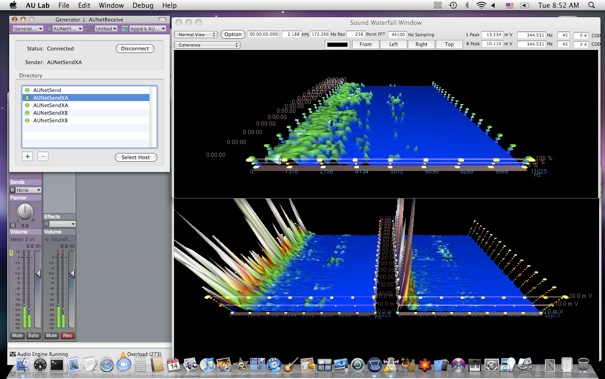Open the Coherence dropdown
The width and height of the screenshot is (605, 379).
(x=208, y=45)
